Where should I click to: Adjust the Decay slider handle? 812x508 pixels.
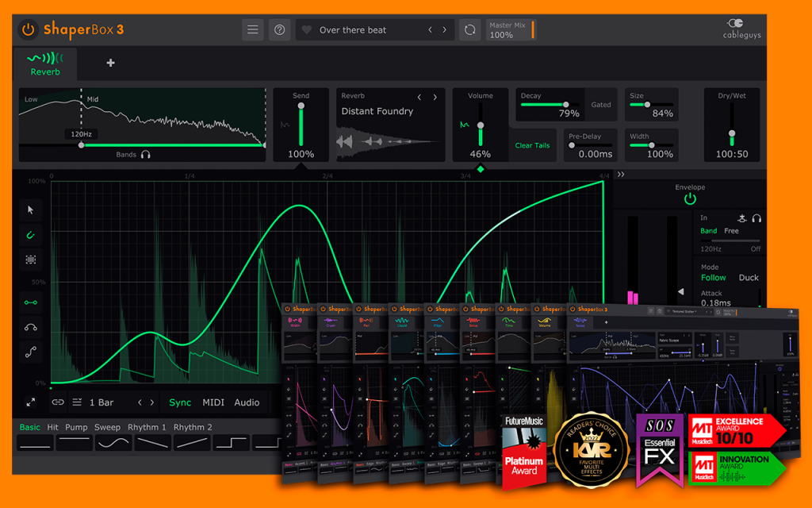tap(565, 105)
